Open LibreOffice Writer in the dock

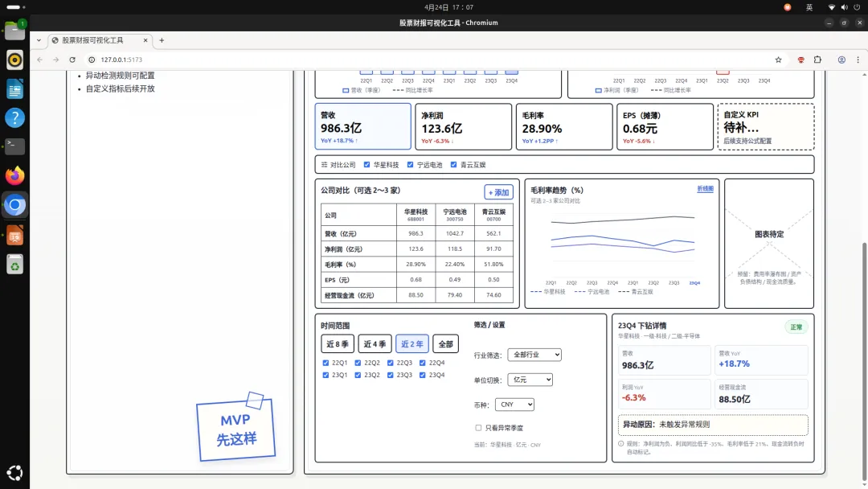tap(15, 88)
